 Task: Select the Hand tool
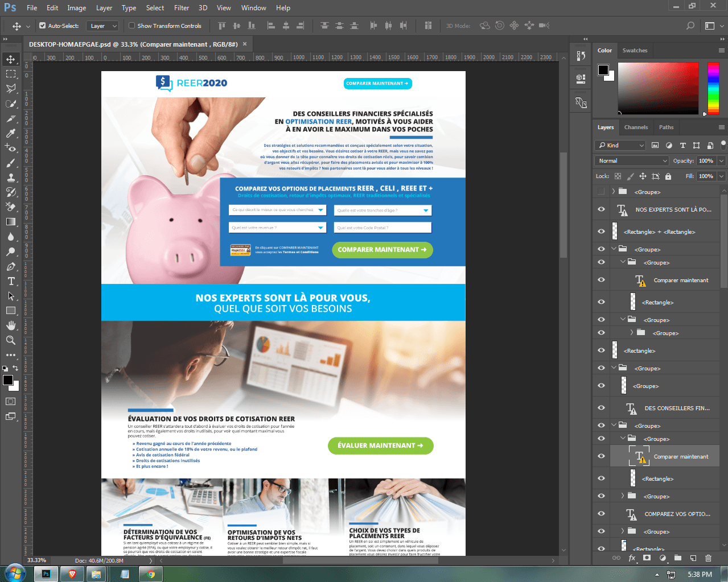click(11, 325)
